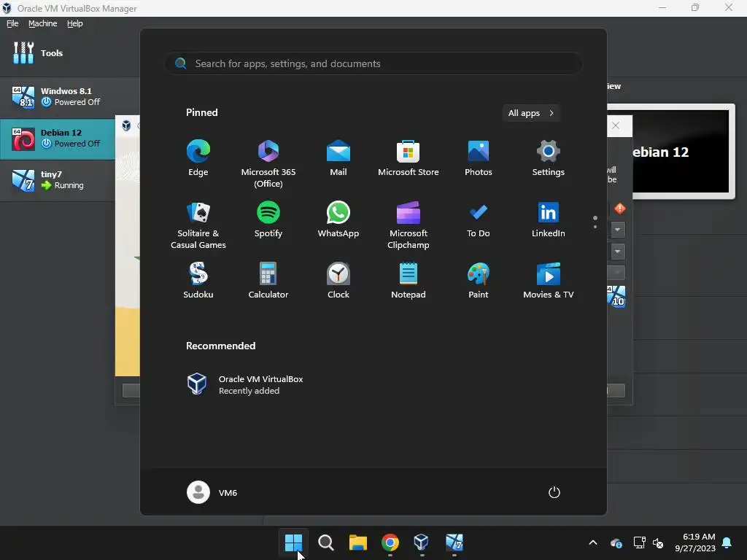Open the File menu in VirtualBox Manager

pos(12,23)
